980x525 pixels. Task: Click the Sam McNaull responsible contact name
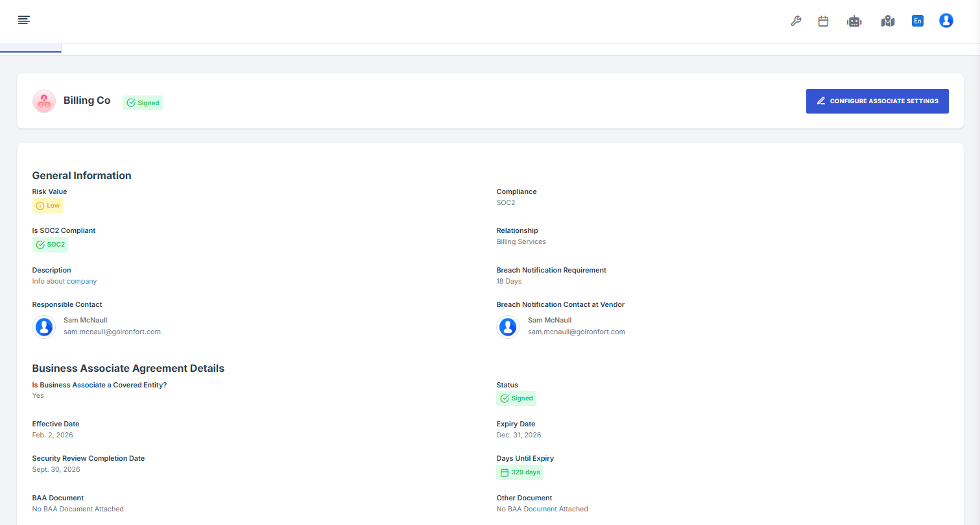(85, 320)
